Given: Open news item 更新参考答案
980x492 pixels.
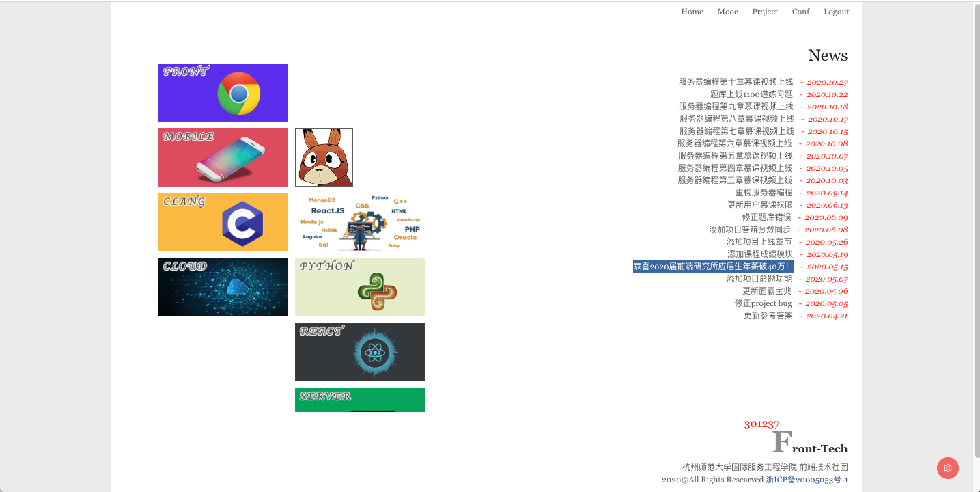Looking at the screenshot, I should tap(768, 316).
